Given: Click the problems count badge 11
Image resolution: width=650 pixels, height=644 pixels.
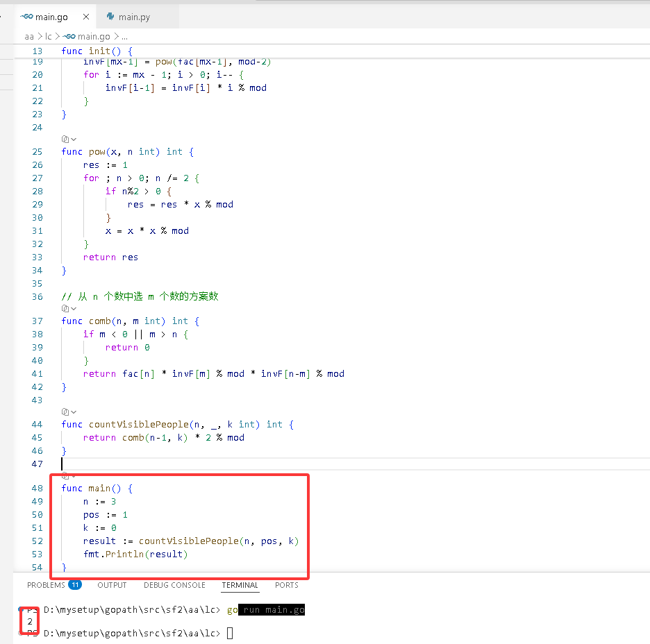Looking at the screenshot, I should [x=75, y=585].
